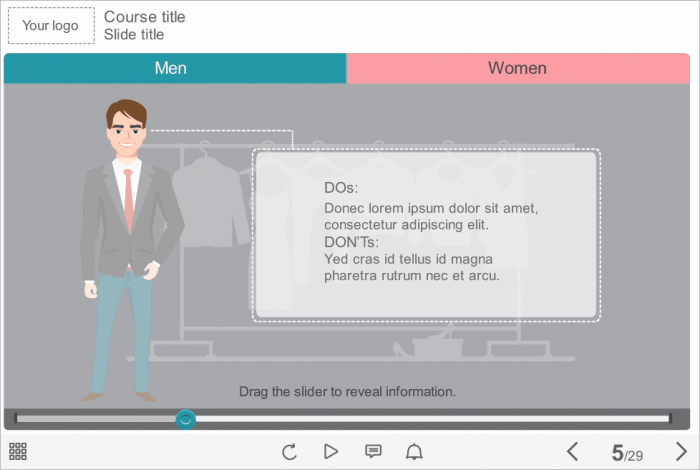The image size is (700, 470).
Task: Open the grid menu icon
Action: (x=18, y=452)
